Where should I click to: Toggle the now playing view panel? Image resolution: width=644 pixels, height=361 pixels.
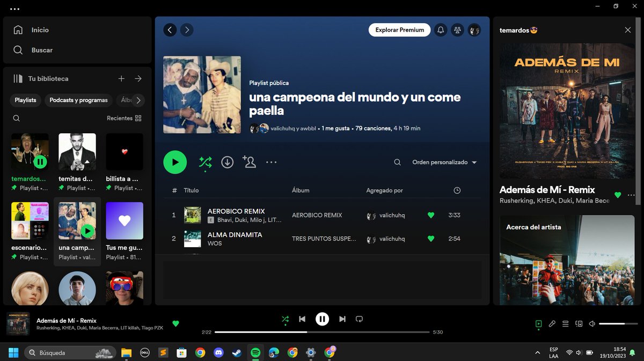(x=538, y=324)
